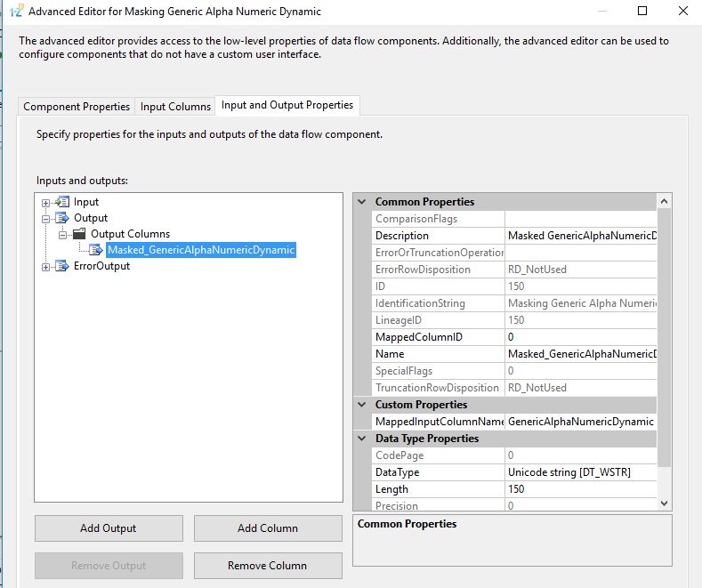The width and height of the screenshot is (702, 588).
Task: Select the LineageID property label
Action: pos(399,320)
